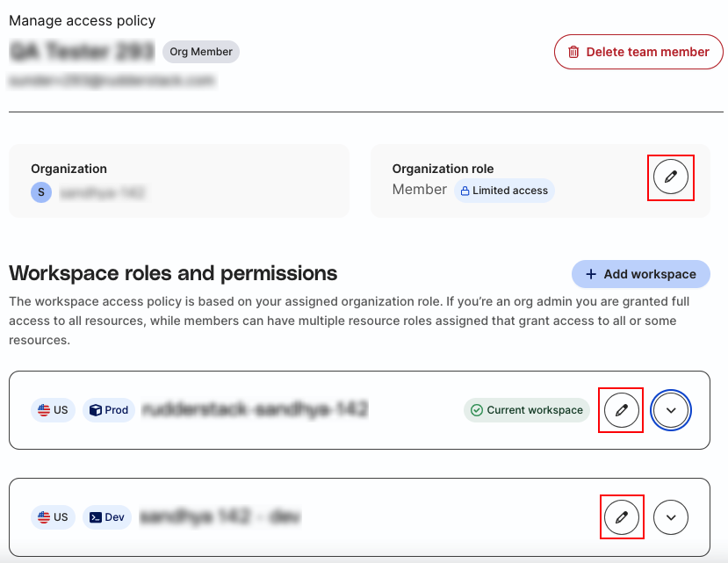Image resolution: width=728 pixels, height=563 pixels.
Task: Expand the Prod workspace row chevron
Action: pyautogui.click(x=671, y=410)
